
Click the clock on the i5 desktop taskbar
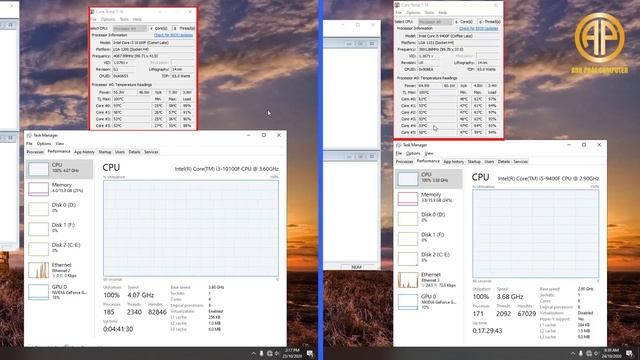click(611, 353)
